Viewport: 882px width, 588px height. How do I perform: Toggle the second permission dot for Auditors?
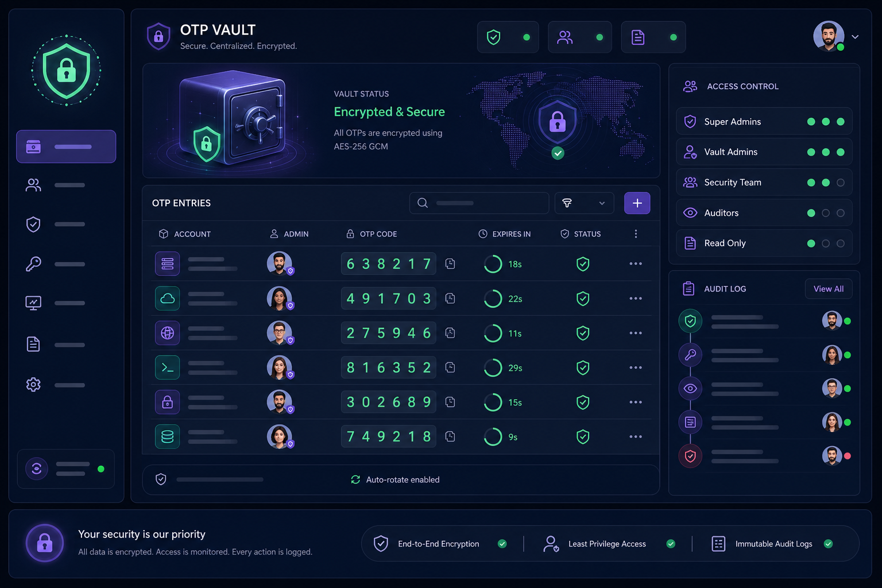coord(826,213)
